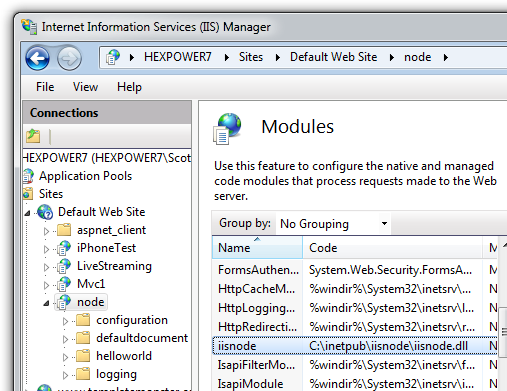
Task: Click the modules list vertical scrollbar thumb
Action: pos(503,333)
